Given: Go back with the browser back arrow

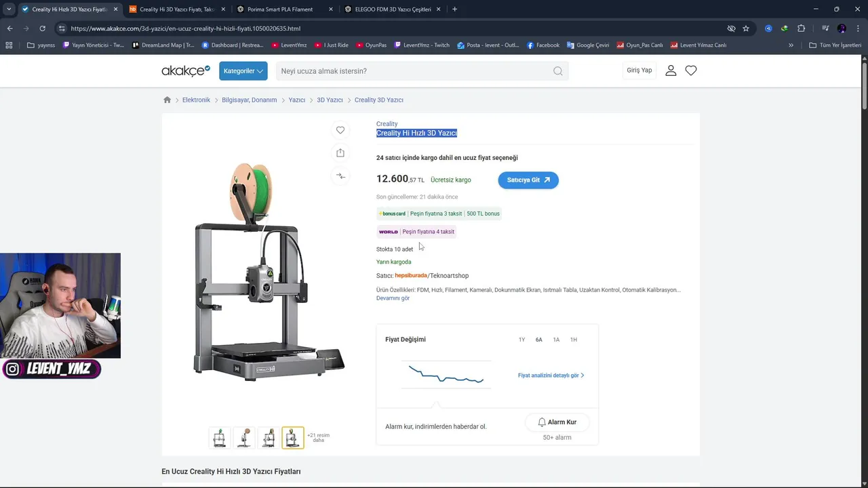Looking at the screenshot, I should pos(9,28).
